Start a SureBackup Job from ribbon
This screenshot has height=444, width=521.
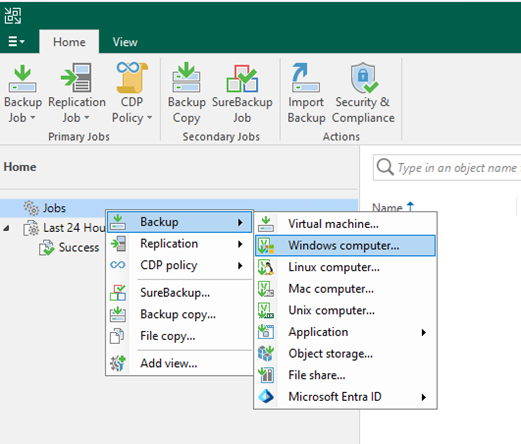[242, 79]
